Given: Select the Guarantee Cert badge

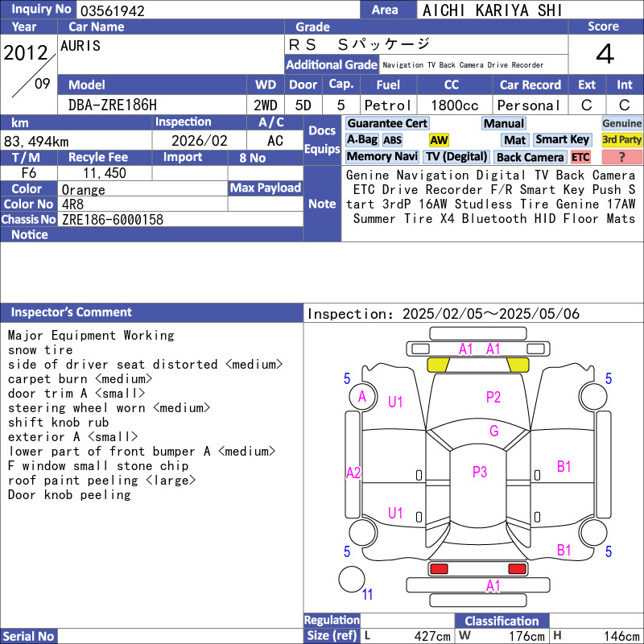Looking at the screenshot, I should [387, 123].
